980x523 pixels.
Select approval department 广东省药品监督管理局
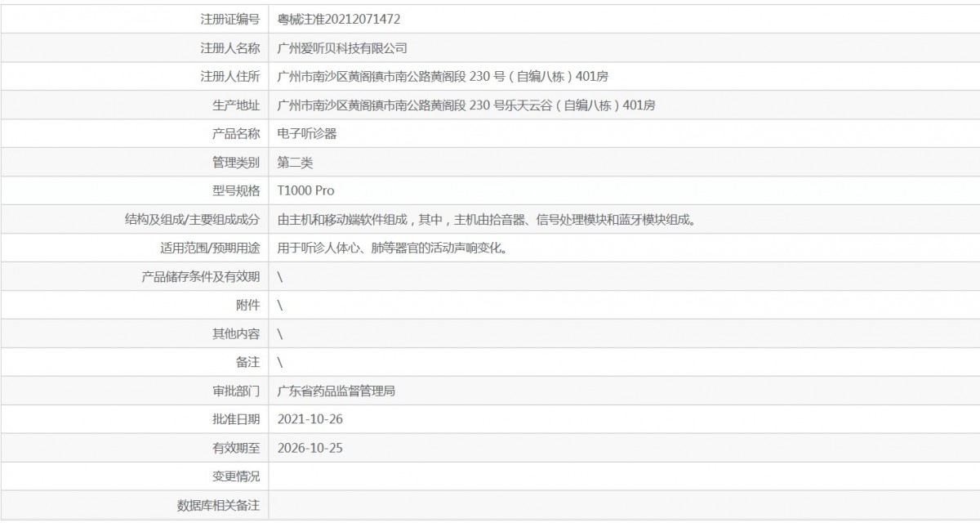[336, 391]
